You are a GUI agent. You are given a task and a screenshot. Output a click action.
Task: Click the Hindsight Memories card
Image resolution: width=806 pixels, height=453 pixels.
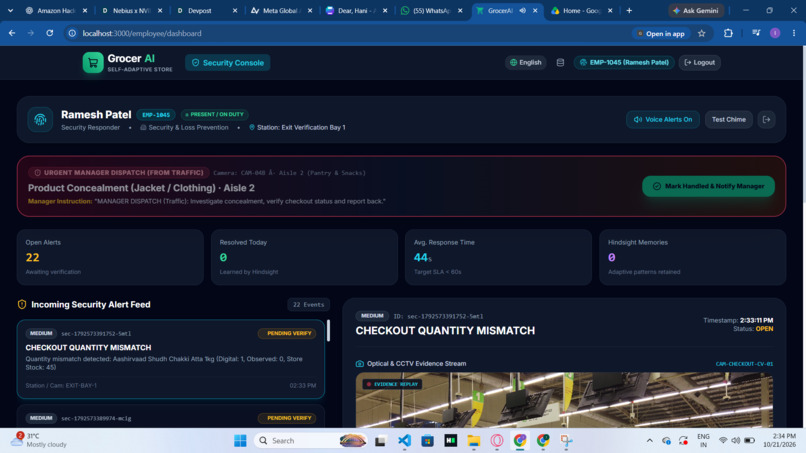click(692, 257)
